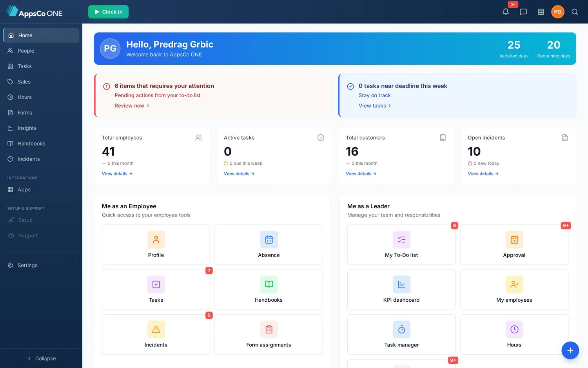Click the AppsCo ONE logo
The width and height of the screenshot is (588, 368).
coord(34,12)
